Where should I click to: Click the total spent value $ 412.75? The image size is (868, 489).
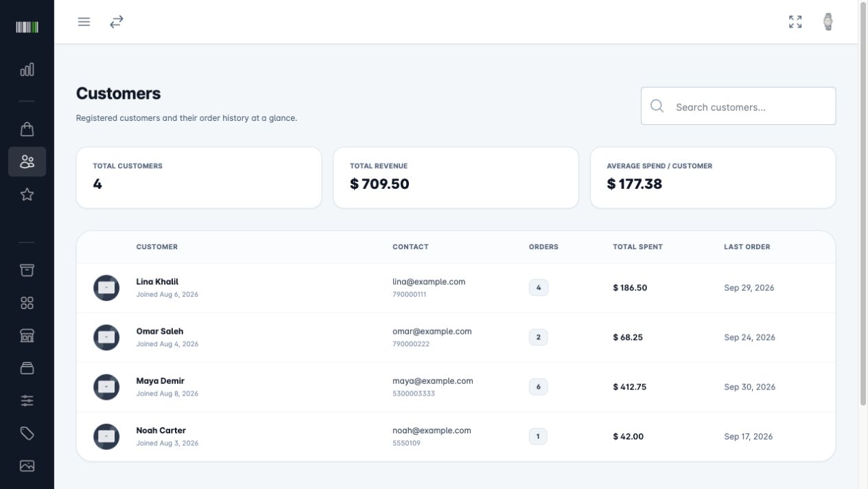click(x=630, y=387)
